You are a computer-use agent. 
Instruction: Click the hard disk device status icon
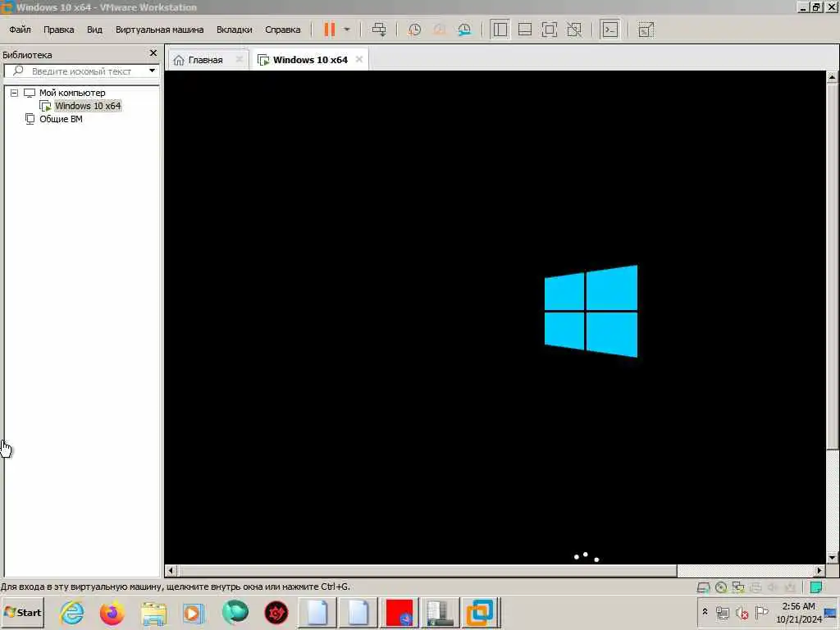click(703, 587)
